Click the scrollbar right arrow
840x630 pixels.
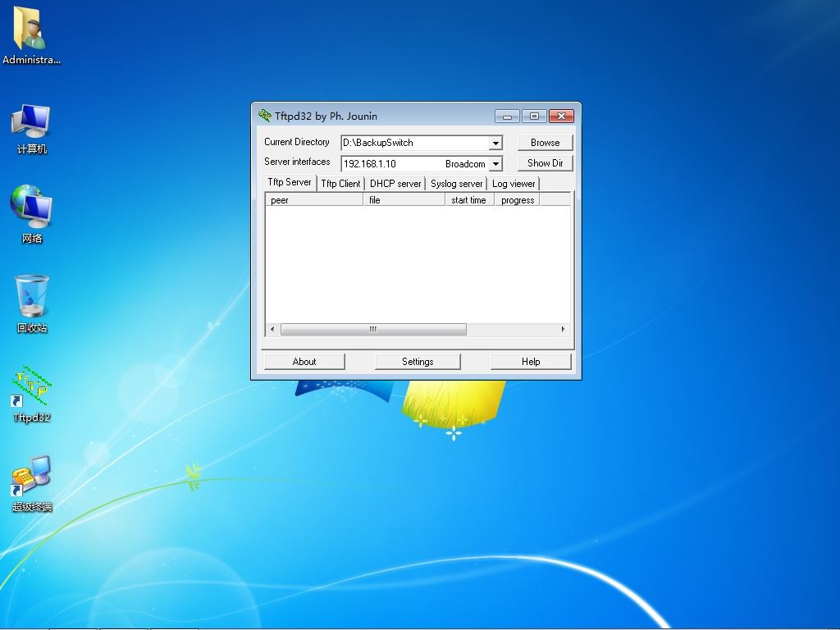click(x=563, y=329)
